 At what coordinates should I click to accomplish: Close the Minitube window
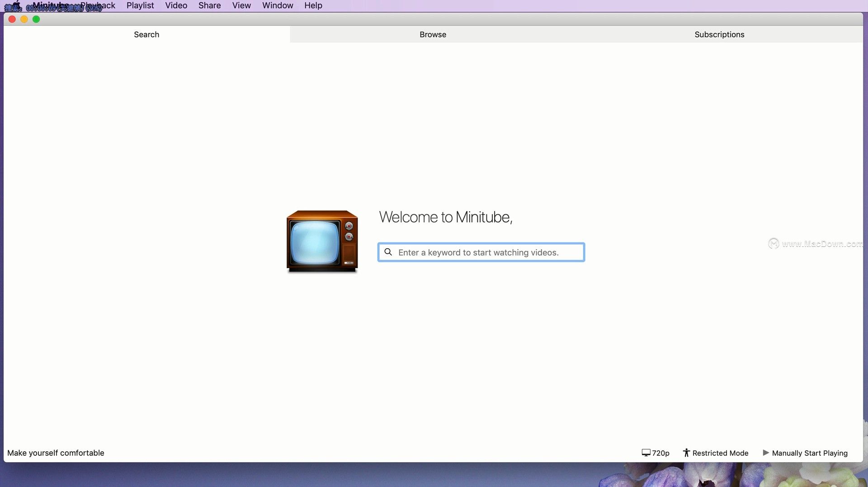pos(12,19)
